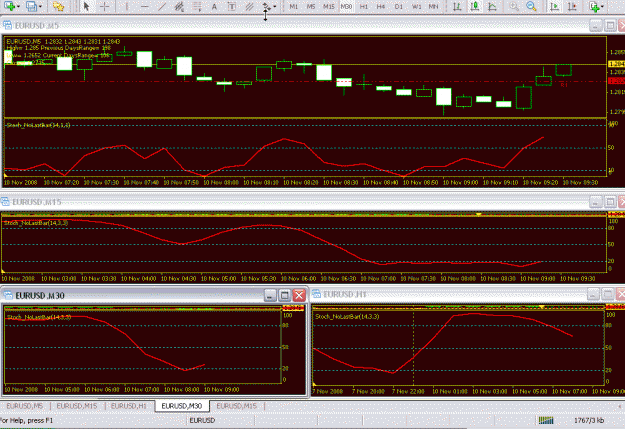Select the Fibonacci Retracement tool
The height and width of the screenshot is (429, 625).
[x=197, y=6]
